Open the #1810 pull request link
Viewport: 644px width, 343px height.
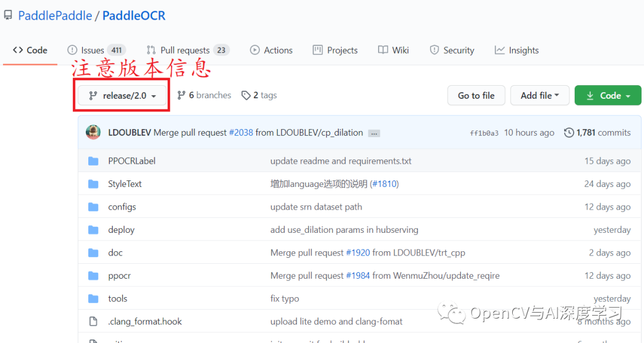(385, 184)
